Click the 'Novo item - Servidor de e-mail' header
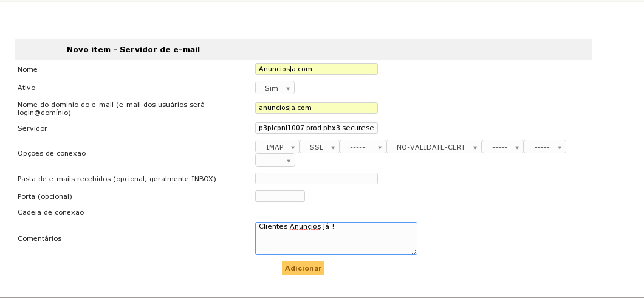The height and width of the screenshot is (298, 644). 133,50
